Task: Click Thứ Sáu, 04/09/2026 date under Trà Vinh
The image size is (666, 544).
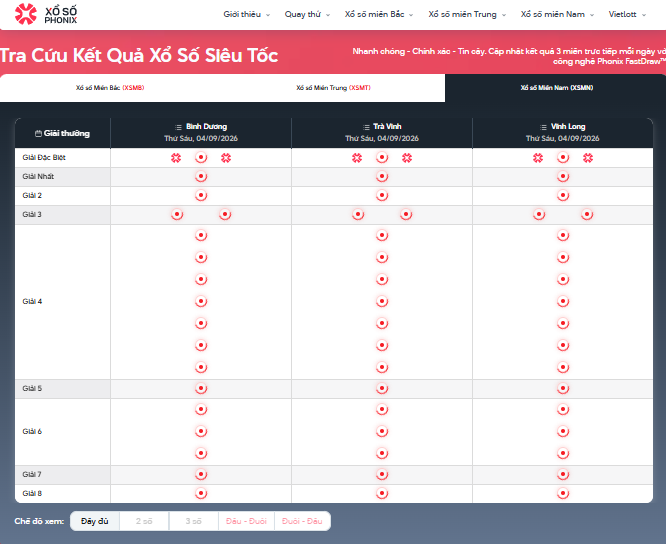Action: tap(382, 138)
